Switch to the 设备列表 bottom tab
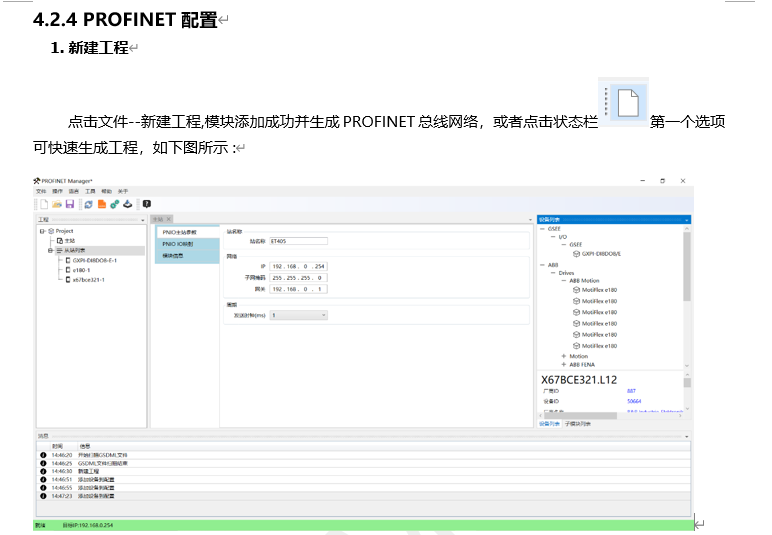 [x=549, y=424]
